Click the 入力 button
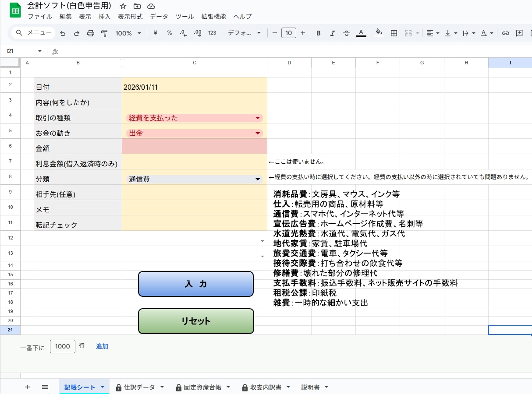The height and width of the screenshot is (394, 532). (196, 284)
